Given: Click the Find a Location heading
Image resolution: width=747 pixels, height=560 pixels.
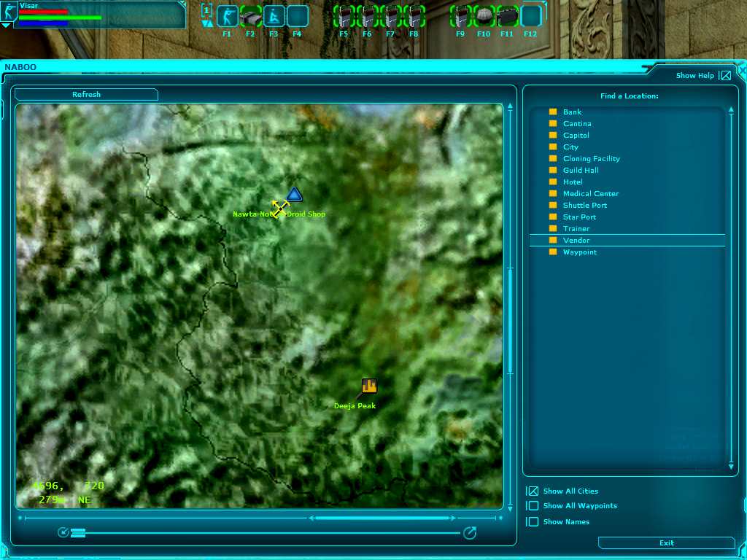Looking at the screenshot, I should (x=629, y=96).
